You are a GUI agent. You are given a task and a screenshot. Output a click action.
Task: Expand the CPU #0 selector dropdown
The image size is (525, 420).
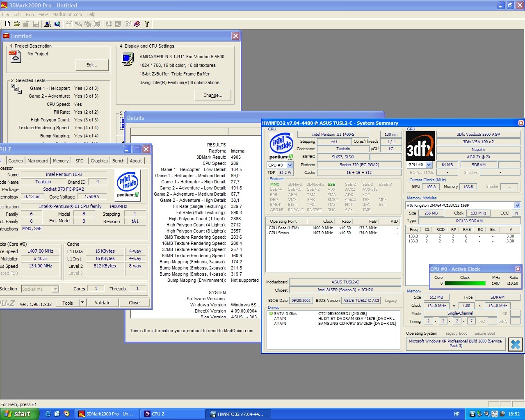tap(290, 165)
